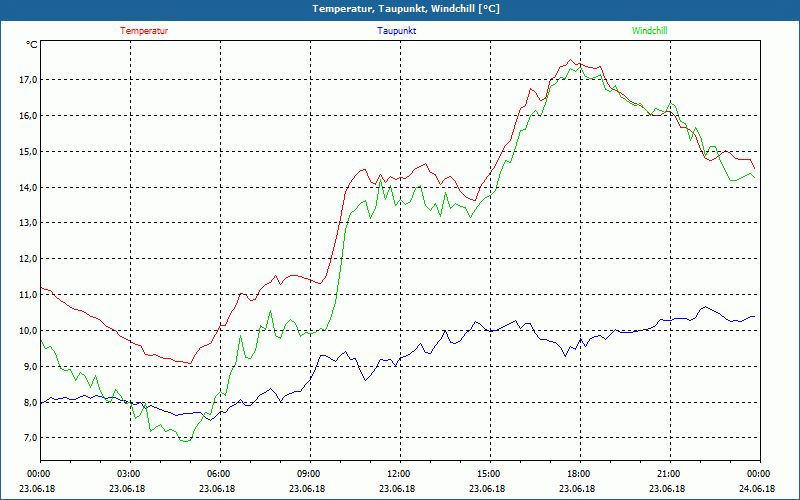Click the °C unit label on the y-axis
Screen dimensions: 800x500
tap(32, 45)
